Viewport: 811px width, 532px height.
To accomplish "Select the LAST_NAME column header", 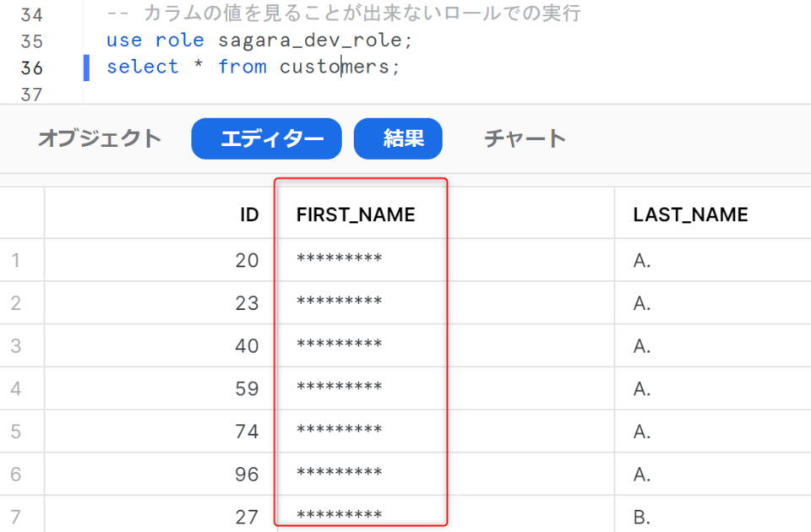I will [691, 214].
